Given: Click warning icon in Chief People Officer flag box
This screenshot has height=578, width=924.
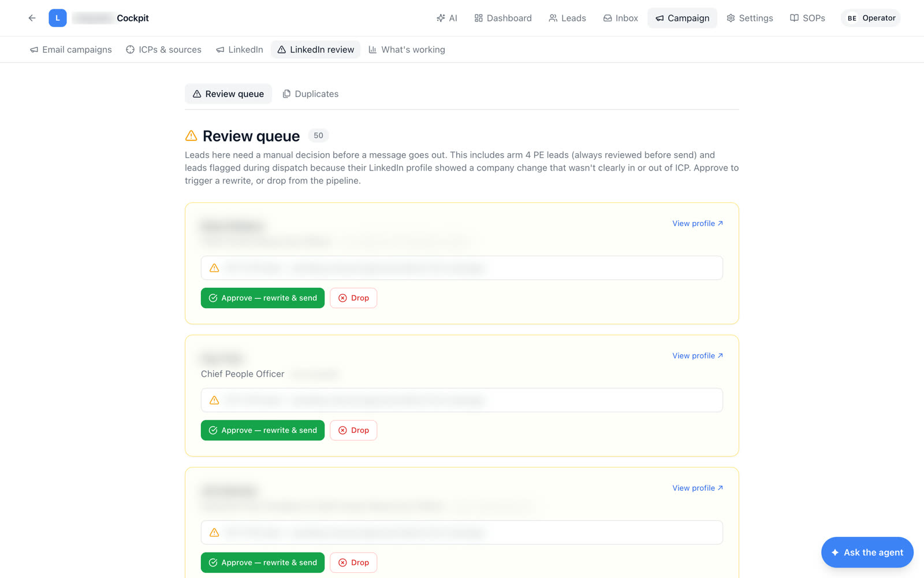Looking at the screenshot, I should pos(214,401).
